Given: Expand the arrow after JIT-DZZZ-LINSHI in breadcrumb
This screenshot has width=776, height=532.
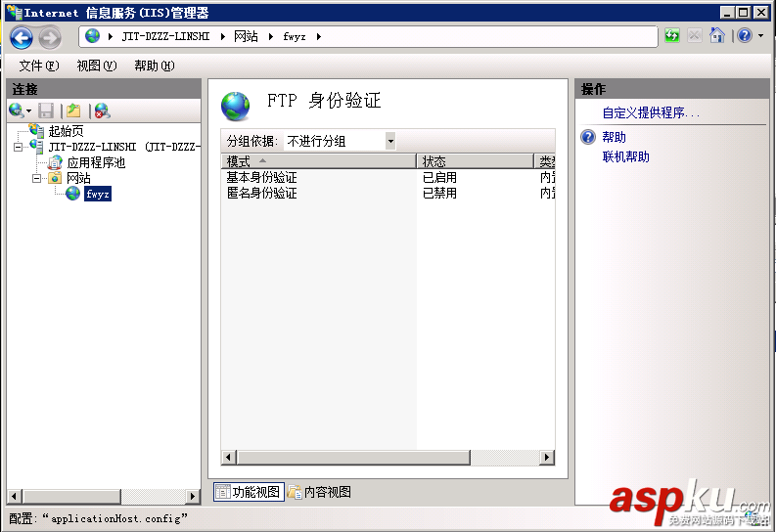Looking at the screenshot, I should tap(223, 36).
